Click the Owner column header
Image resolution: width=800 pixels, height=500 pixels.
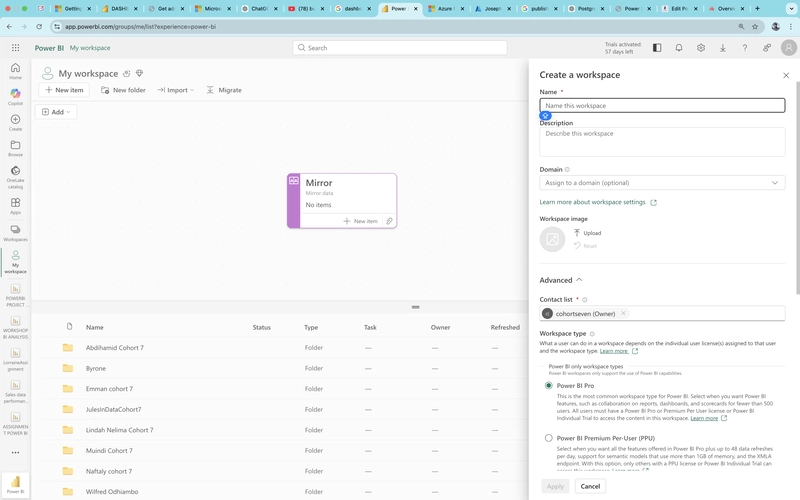click(440, 327)
